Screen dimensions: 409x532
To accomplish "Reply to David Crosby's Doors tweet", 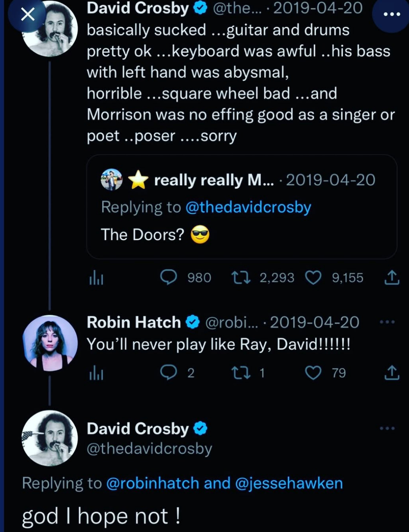I will pos(169,277).
